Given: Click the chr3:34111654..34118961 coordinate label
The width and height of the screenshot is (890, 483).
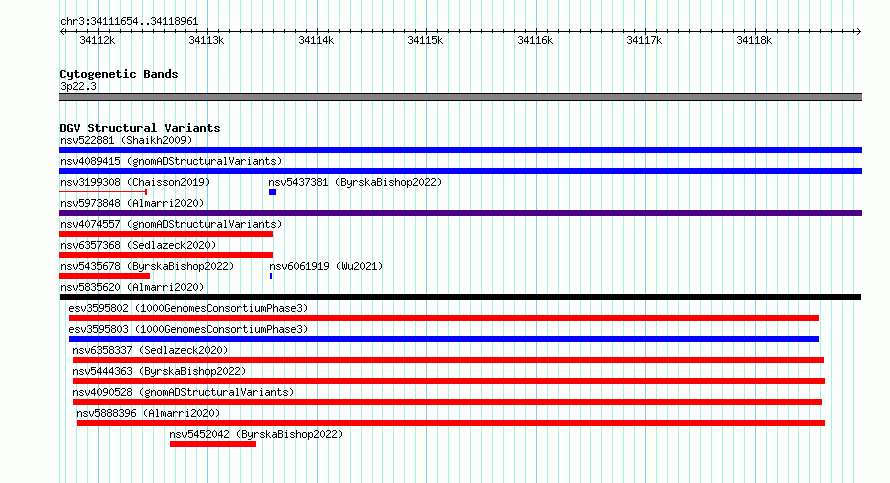Looking at the screenshot, I should 129,22.
